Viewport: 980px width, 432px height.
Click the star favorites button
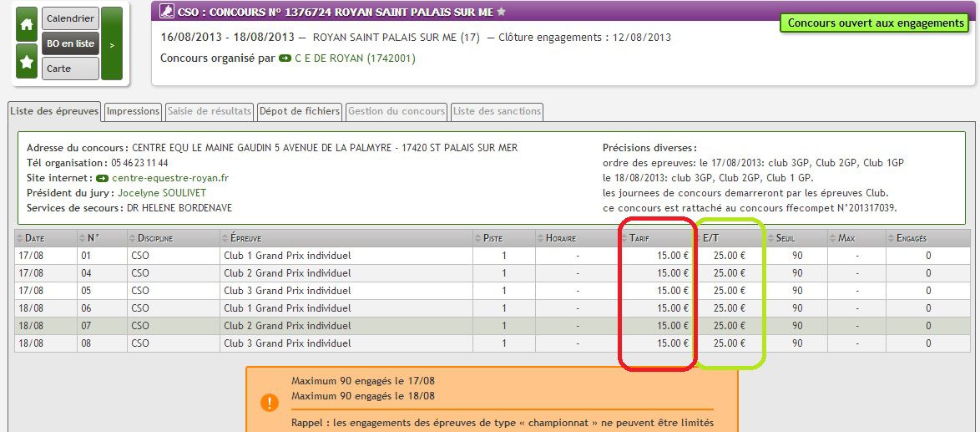(x=27, y=62)
